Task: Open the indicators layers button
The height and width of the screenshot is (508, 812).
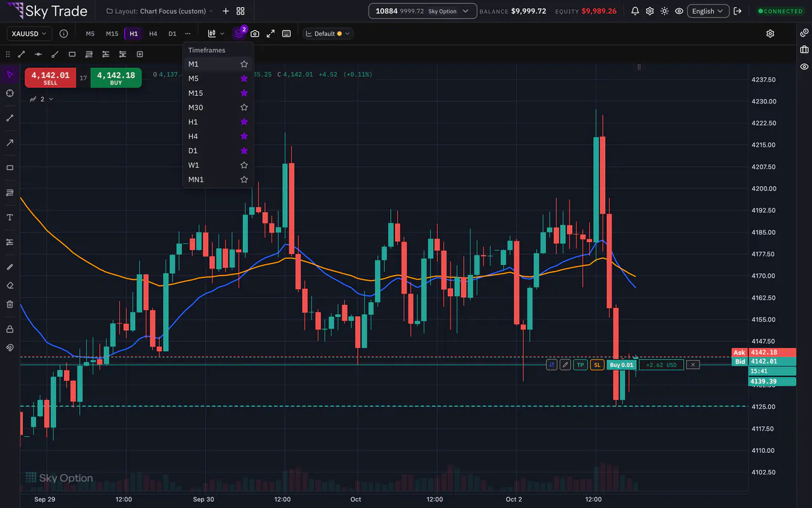Action: (x=239, y=34)
